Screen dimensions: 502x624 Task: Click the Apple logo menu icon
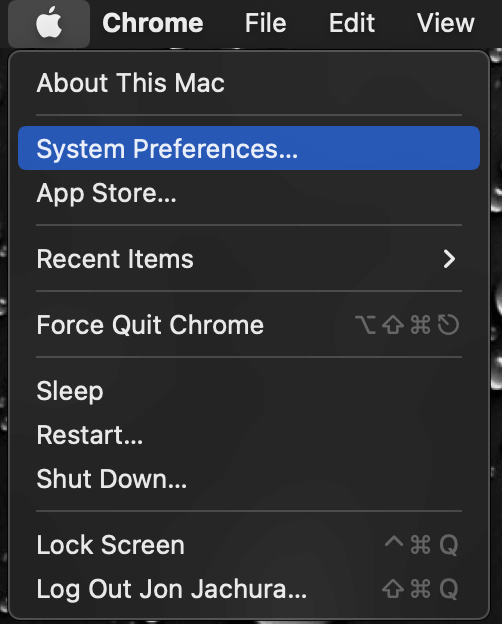click(49, 23)
